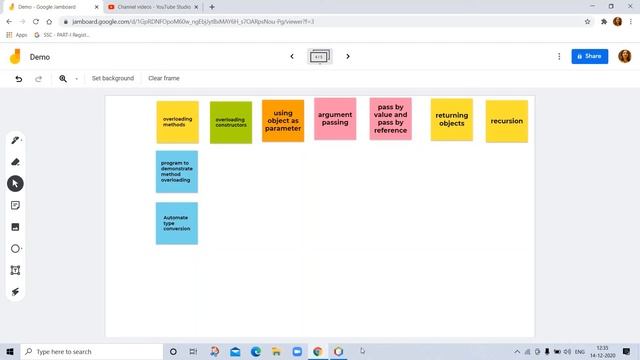Select the blue 'program to demonstrate method overloading' note
The width and height of the screenshot is (640, 360).
177,172
